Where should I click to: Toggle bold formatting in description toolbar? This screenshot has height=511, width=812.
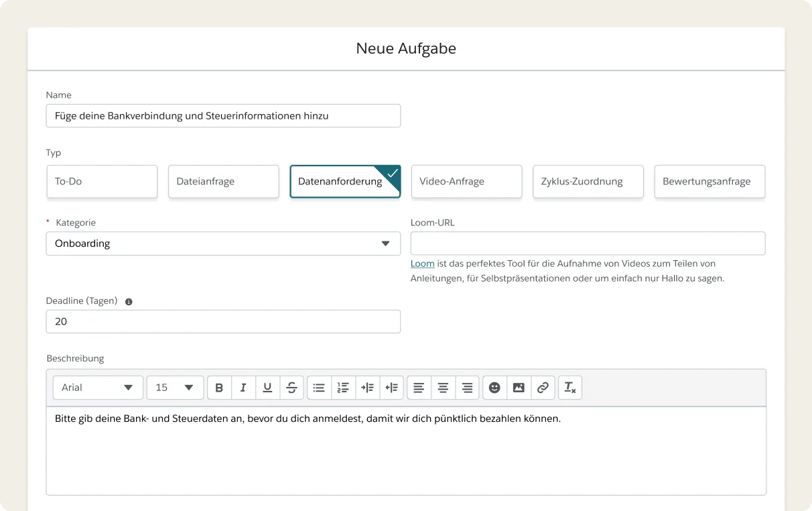tap(219, 388)
